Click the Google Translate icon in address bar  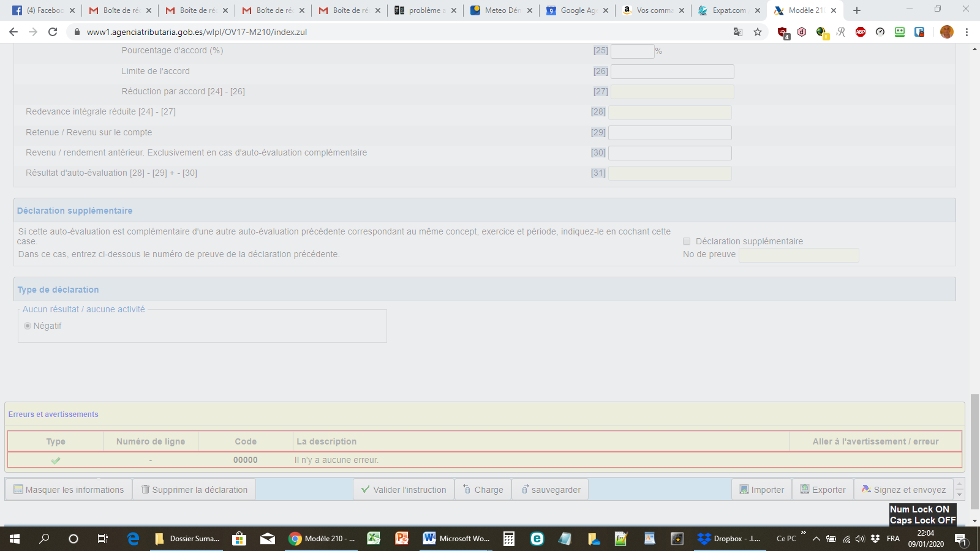pyautogui.click(x=738, y=32)
